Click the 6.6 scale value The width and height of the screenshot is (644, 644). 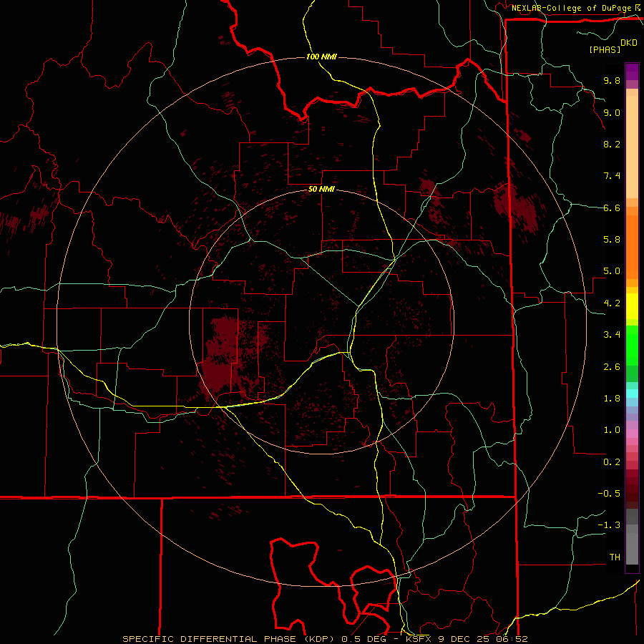pyautogui.click(x=612, y=208)
